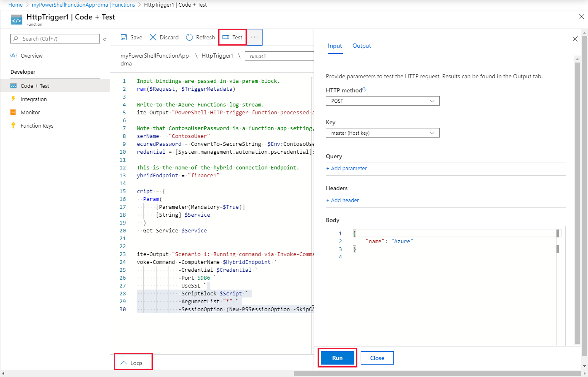Switch to the Output tab
The height and width of the screenshot is (377, 588).
(361, 46)
